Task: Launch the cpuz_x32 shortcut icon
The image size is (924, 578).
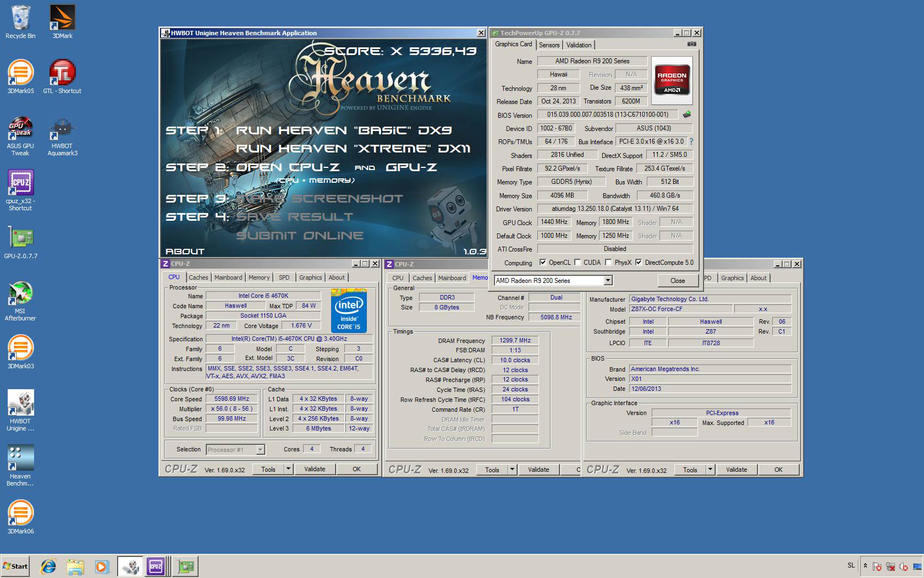Action: (x=20, y=190)
